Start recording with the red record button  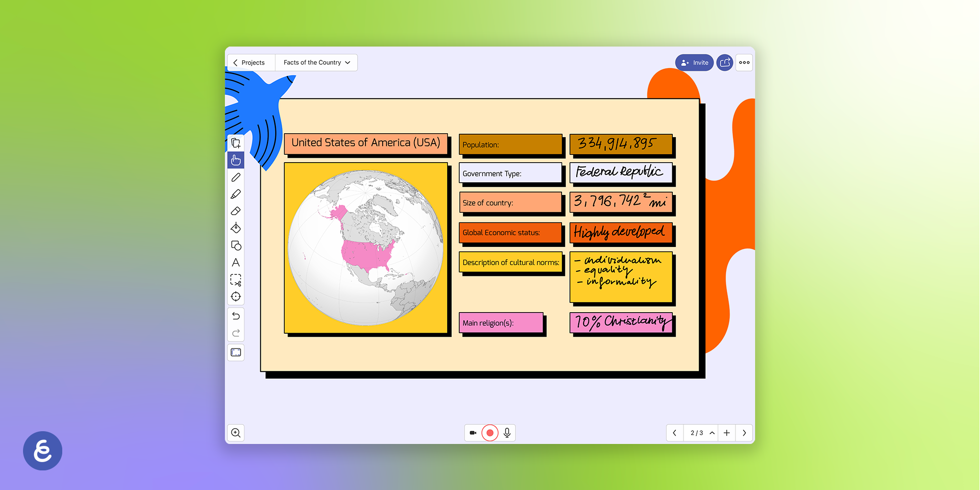click(490, 433)
